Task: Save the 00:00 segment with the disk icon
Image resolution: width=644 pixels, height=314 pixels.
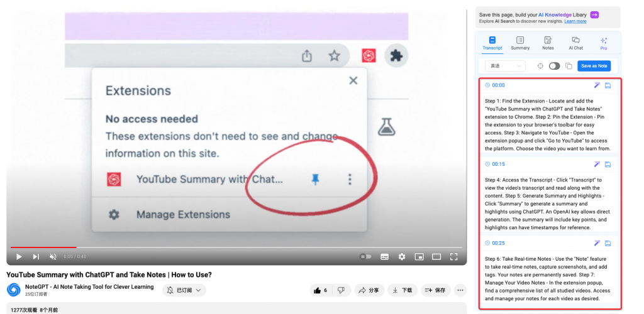Action: click(x=608, y=85)
